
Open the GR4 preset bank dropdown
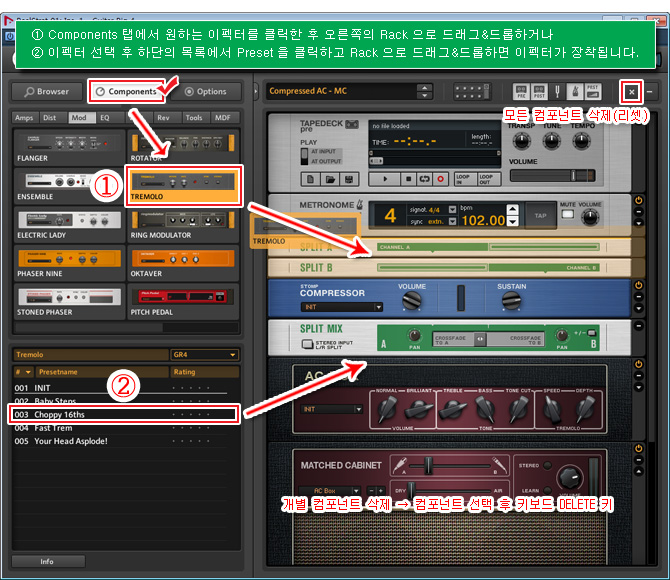click(204, 354)
